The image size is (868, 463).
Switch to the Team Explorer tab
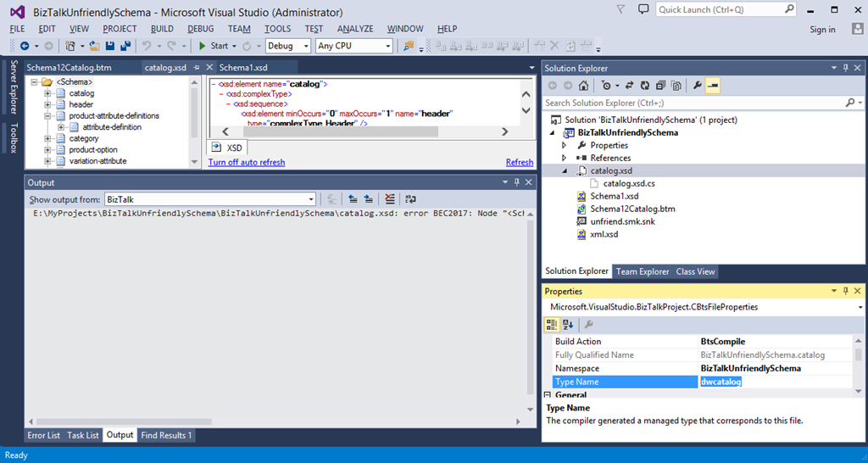[643, 271]
